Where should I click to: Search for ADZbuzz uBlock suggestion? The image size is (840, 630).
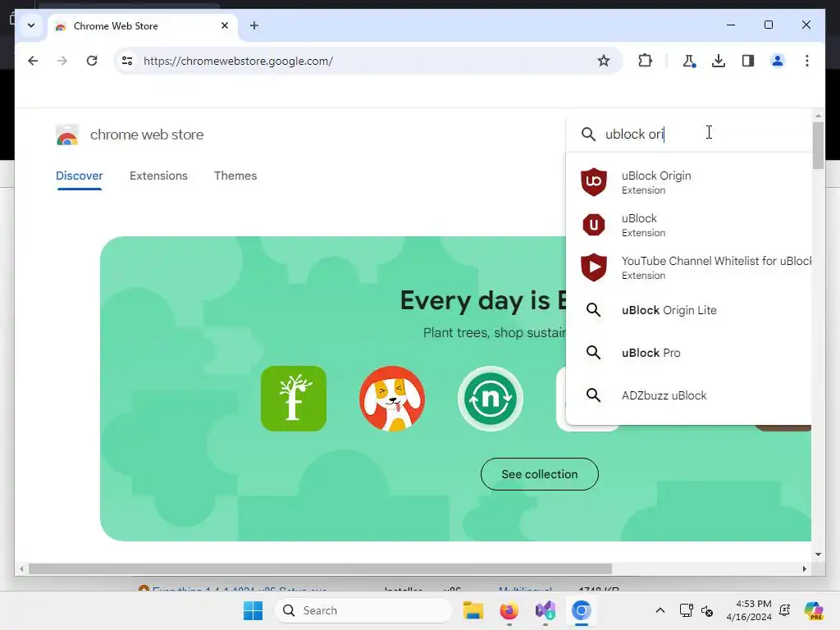point(689,395)
